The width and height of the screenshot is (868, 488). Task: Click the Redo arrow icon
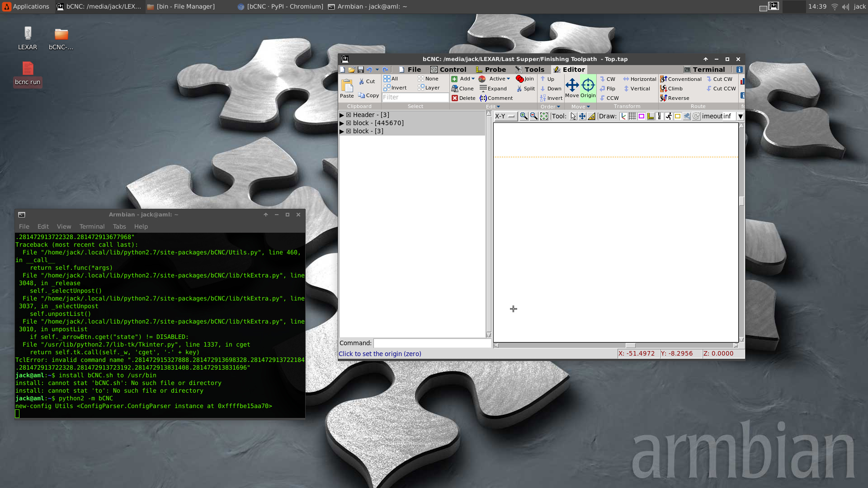(385, 70)
